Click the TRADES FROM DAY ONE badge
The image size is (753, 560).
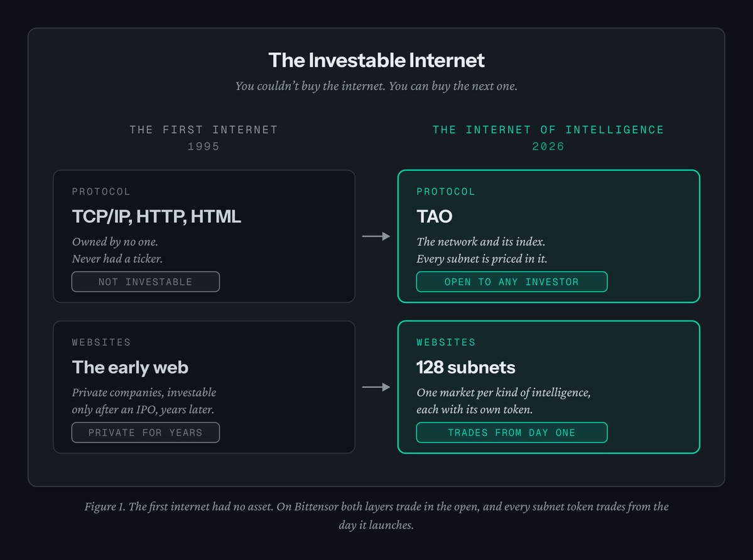512,433
